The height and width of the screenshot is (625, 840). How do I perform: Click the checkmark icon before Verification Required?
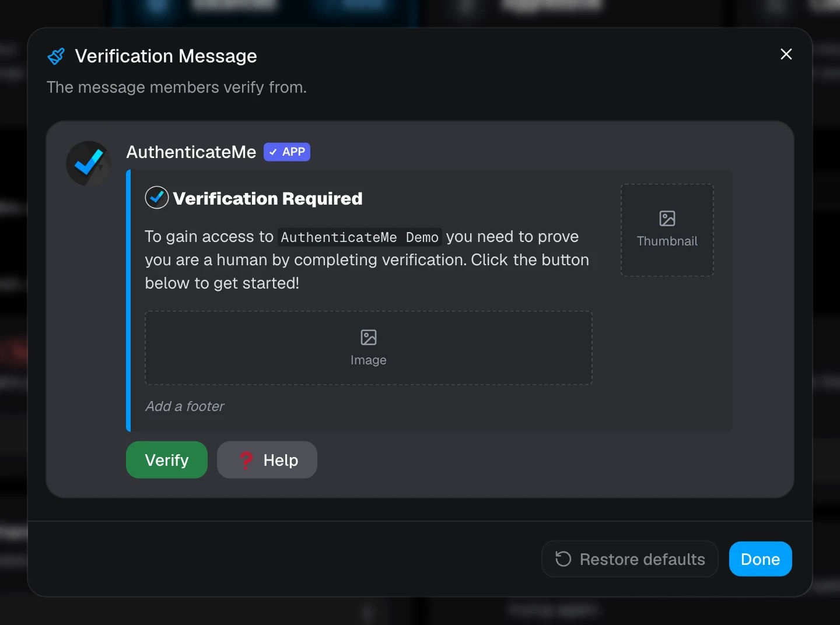click(157, 198)
